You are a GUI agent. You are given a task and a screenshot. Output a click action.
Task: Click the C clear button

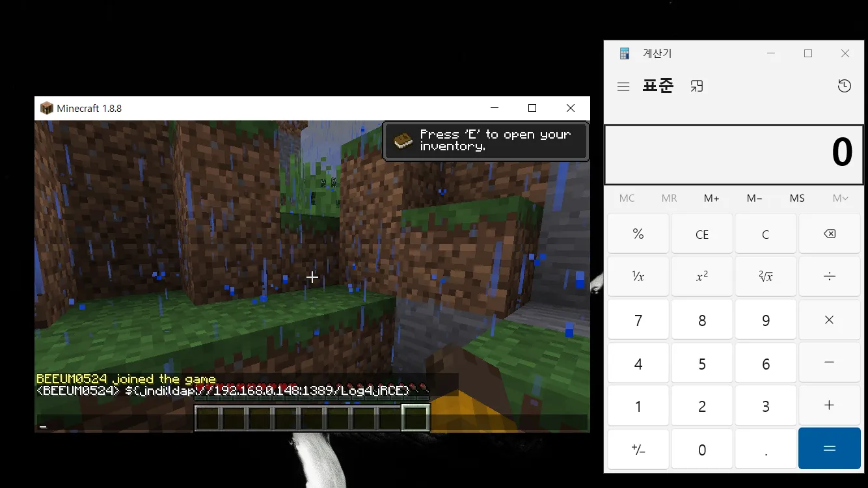tap(766, 234)
